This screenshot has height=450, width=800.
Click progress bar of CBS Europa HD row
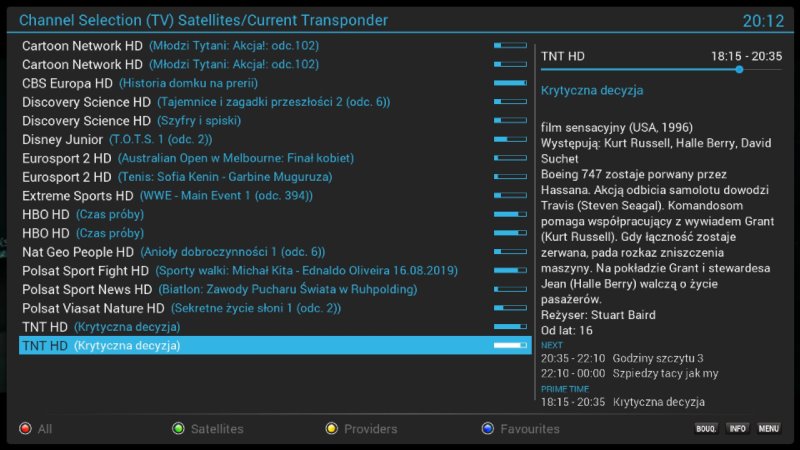point(510,83)
